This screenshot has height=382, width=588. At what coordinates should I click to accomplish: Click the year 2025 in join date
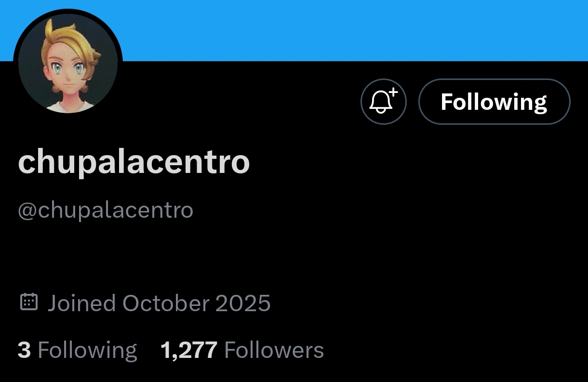(243, 303)
